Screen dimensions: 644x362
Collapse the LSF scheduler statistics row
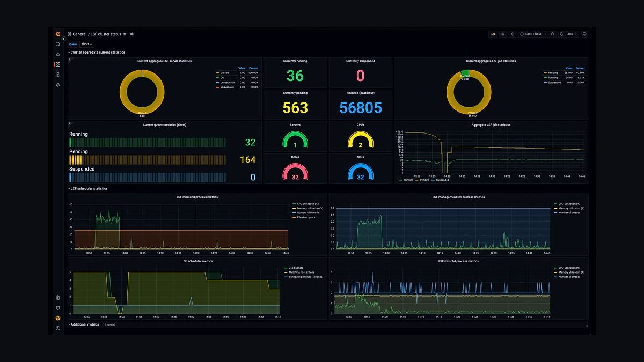[x=88, y=189]
